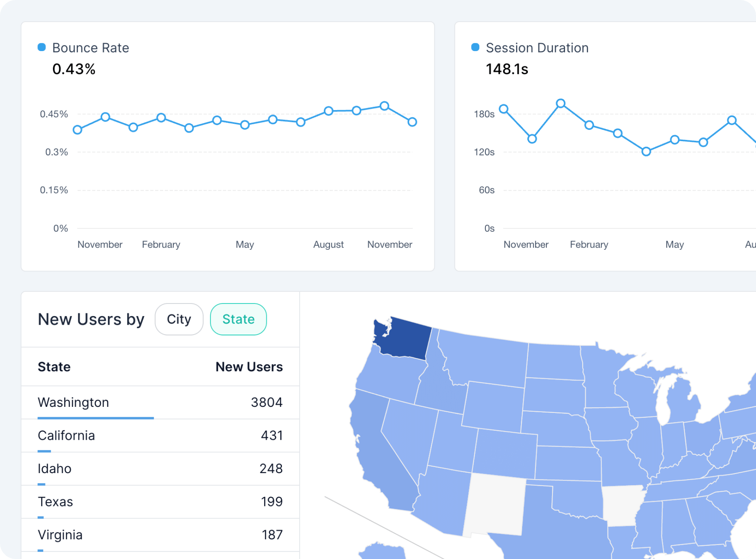Click the Bounce Rate legend dot
Screen dimensions: 756x559
pyautogui.click(x=42, y=47)
